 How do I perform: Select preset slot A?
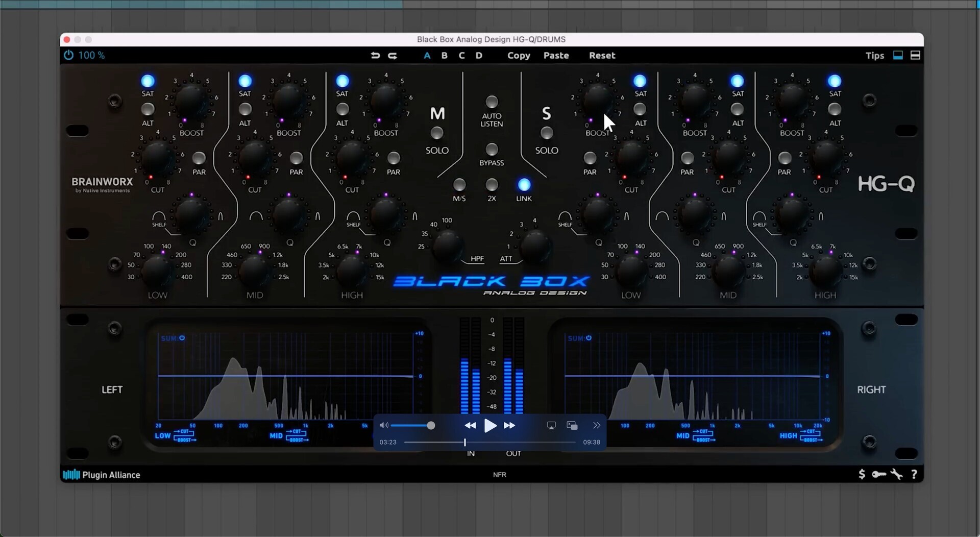(427, 55)
